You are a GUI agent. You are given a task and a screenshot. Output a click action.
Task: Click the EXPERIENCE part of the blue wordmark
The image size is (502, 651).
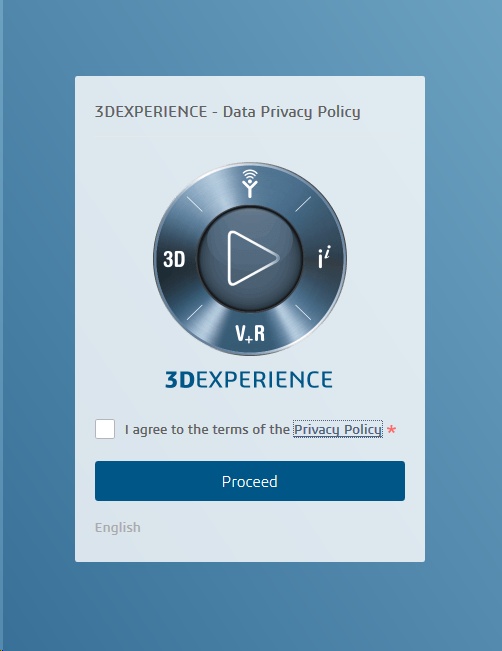click(x=264, y=379)
